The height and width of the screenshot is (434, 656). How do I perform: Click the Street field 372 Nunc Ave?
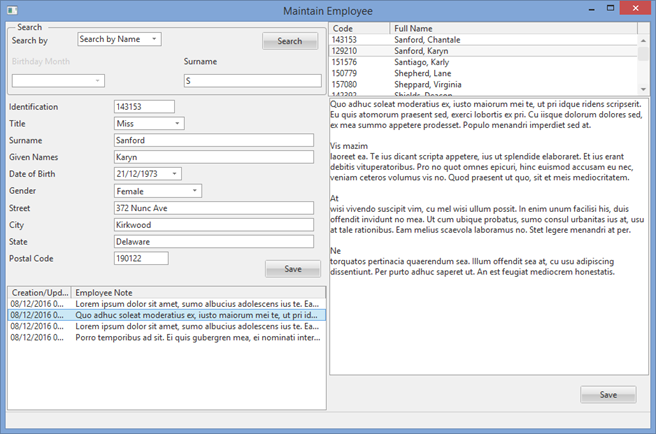coord(214,208)
